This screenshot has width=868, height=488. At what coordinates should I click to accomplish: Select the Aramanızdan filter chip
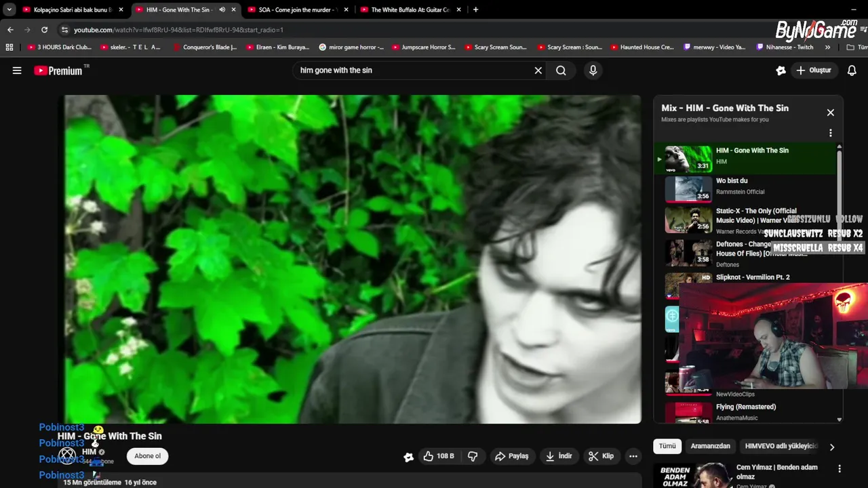pyautogui.click(x=710, y=446)
